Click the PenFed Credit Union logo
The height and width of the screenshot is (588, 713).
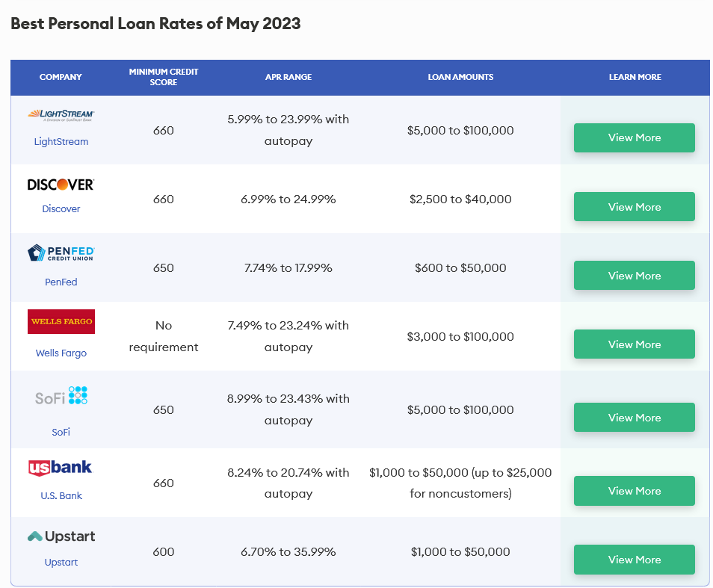[x=61, y=253]
